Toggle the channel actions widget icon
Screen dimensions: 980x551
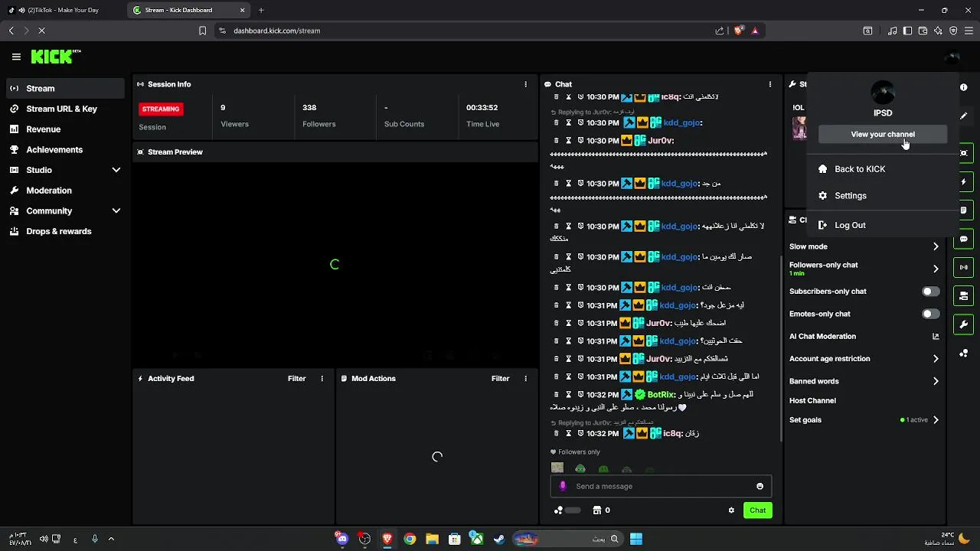tap(963, 295)
